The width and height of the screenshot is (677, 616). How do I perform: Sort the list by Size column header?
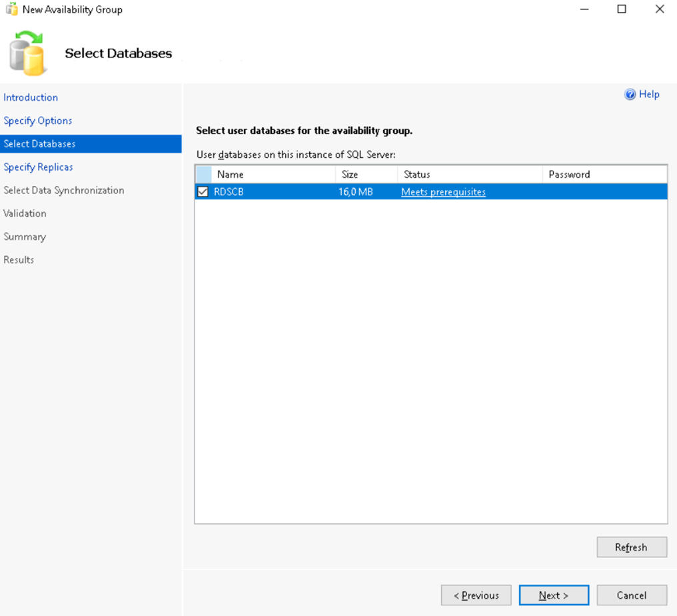(366, 175)
